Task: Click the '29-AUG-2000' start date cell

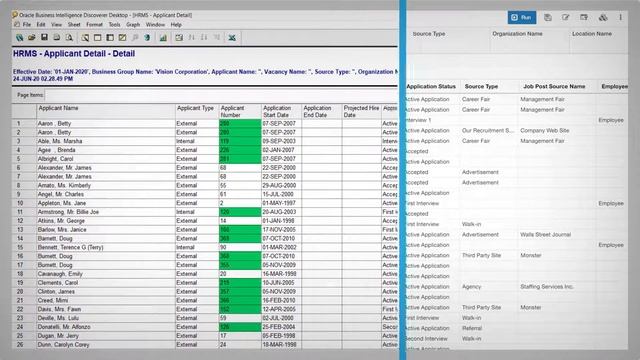Action: pos(281,185)
